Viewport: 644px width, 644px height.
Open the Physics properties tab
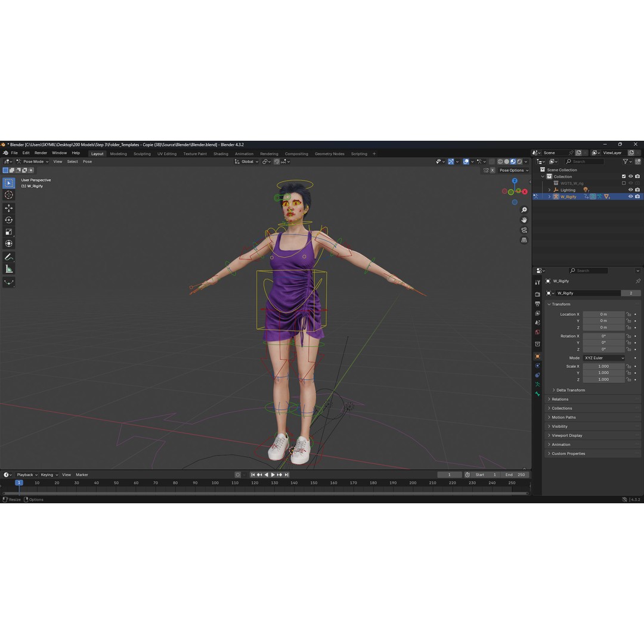(x=537, y=366)
